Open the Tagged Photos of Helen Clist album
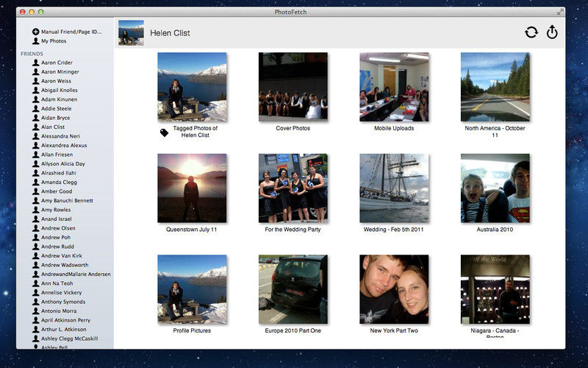 pos(192,87)
